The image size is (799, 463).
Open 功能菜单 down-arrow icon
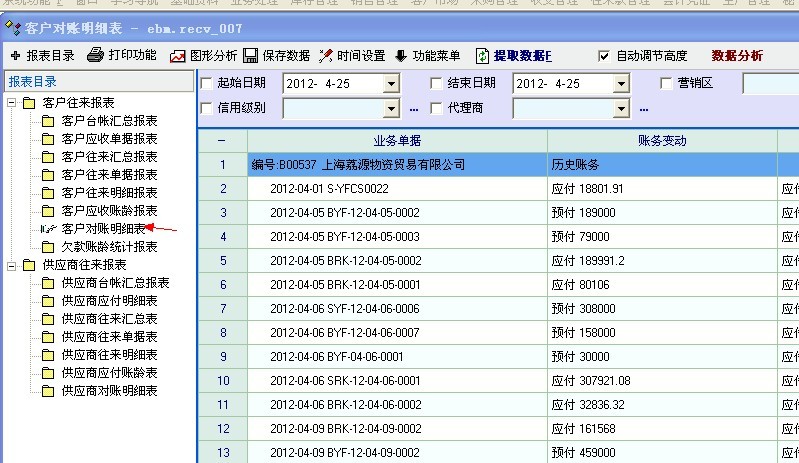pos(401,56)
